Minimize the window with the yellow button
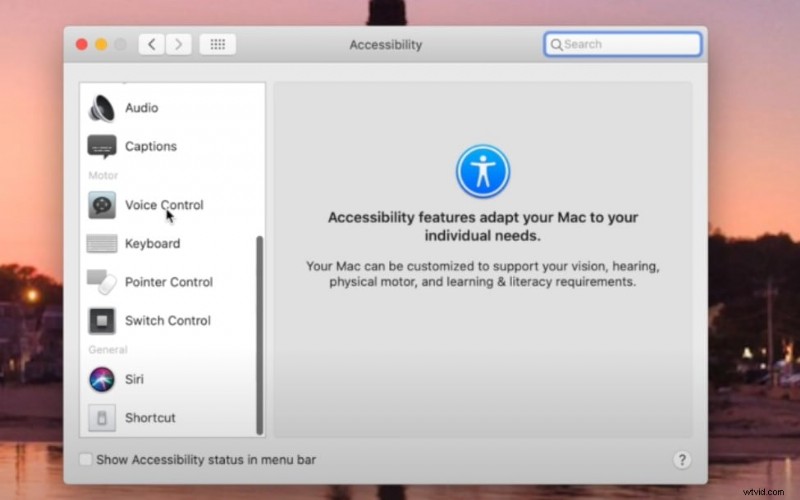 click(x=101, y=44)
